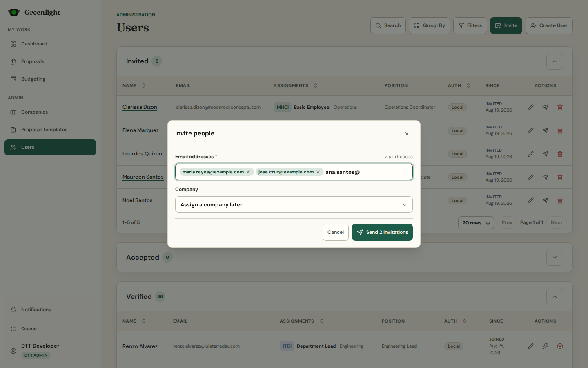Open Proposal Templates
Viewport: 588px width, 368px height.
click(x=50, y=130)
